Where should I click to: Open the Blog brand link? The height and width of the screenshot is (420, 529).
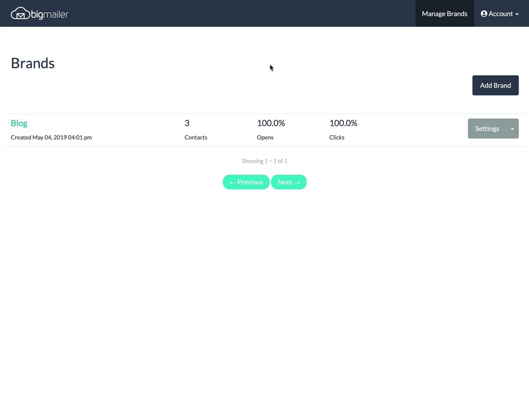19,123
